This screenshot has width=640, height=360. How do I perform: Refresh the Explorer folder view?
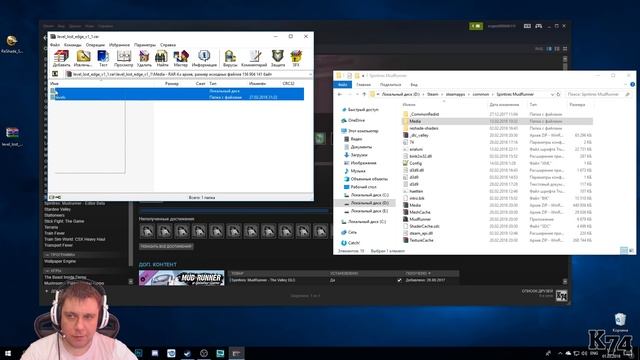point(558,94)
